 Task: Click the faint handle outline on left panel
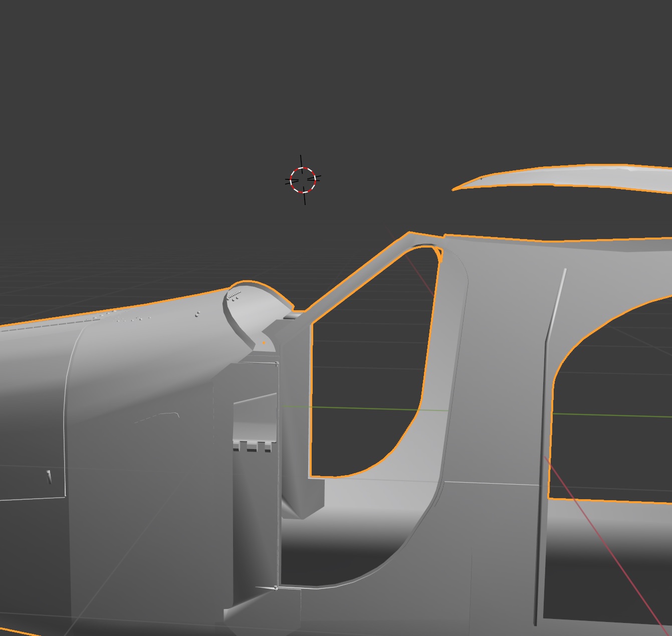pyautogui.click(x=159, y=416)
